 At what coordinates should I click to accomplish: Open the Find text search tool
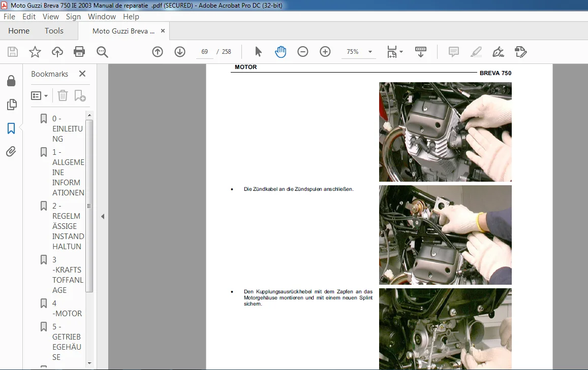[102, 52]
